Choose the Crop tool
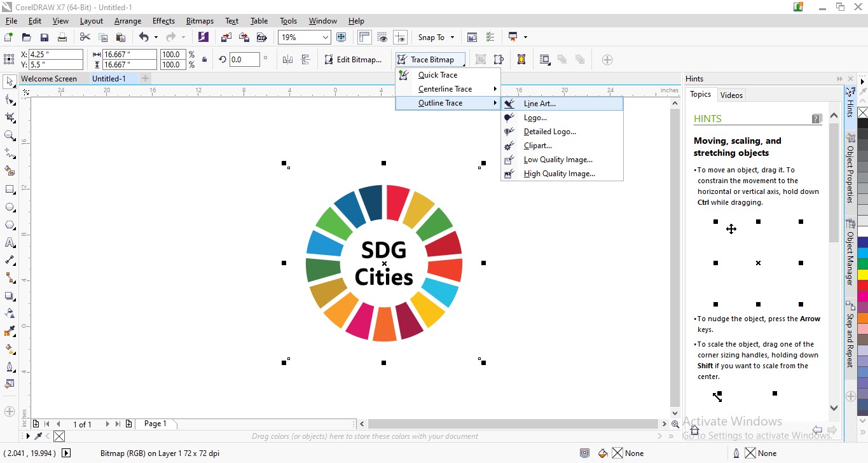 tap(10, 118)
